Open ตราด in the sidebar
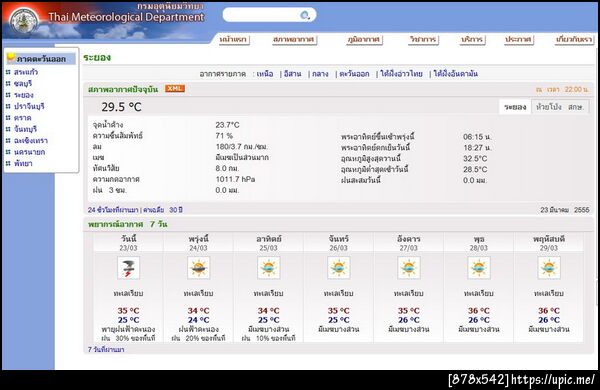 coord(22,118)
